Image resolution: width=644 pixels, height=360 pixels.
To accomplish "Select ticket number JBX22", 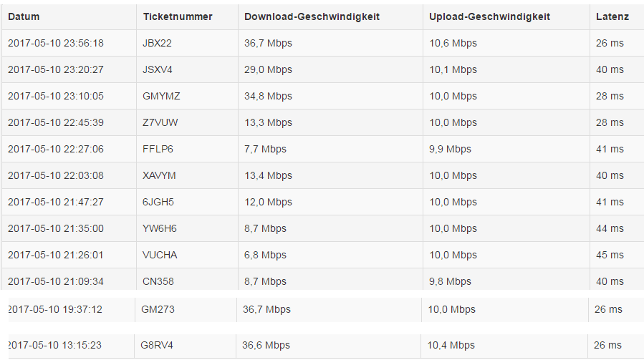I will click(x=157, y=43).
